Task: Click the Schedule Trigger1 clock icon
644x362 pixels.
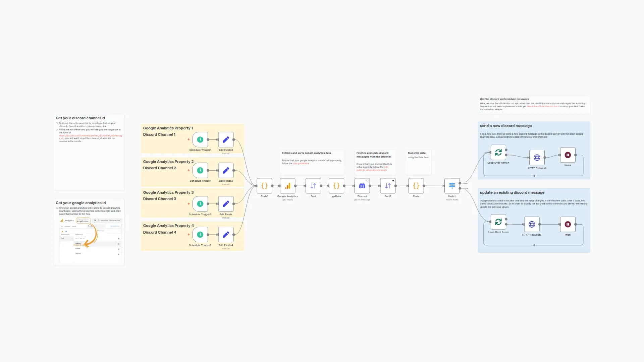Action: [x=200, y=139]
